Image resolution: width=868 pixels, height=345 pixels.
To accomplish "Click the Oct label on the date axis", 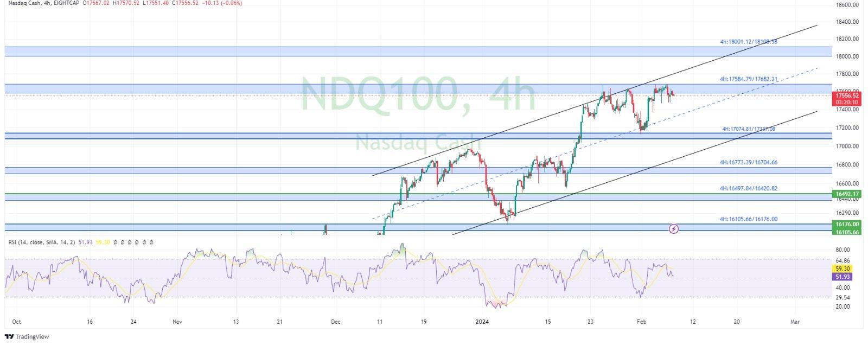I will [x=16, y=322].
